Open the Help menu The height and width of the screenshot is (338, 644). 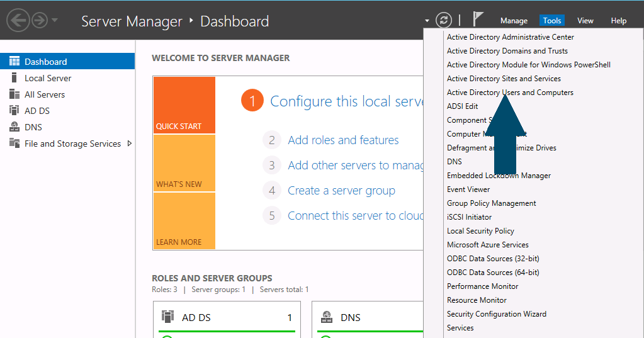click(619, 21)
